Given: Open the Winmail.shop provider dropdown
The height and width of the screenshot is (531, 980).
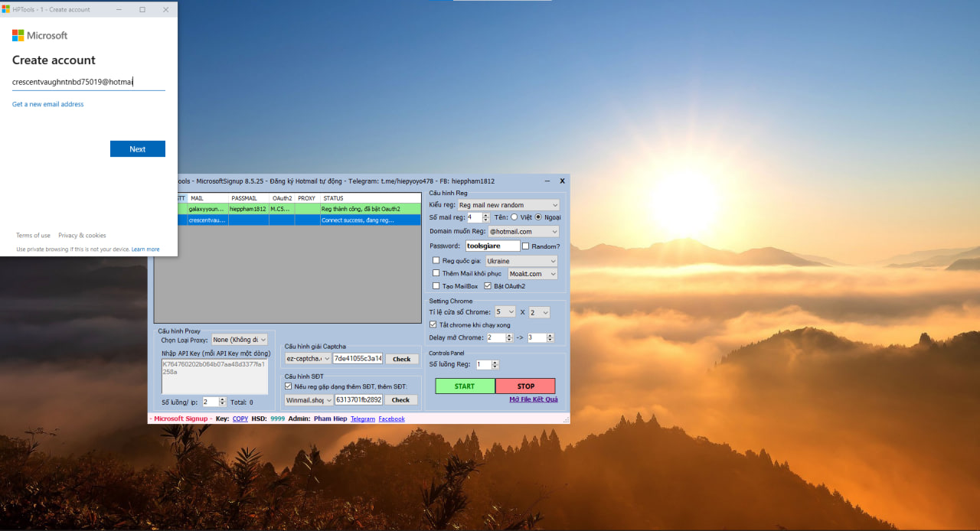Looking at the screenshot, I should pyautogui.click(x=309, y=399).
